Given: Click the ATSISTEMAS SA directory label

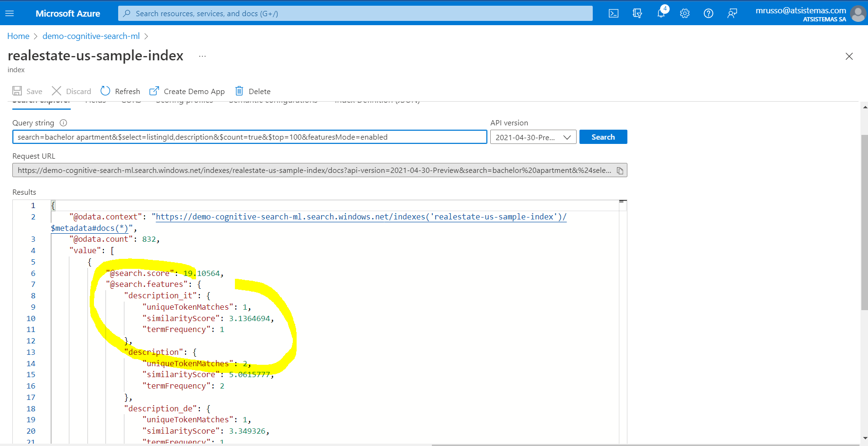Looking at the screenshot, I should [x=824, y=19].
